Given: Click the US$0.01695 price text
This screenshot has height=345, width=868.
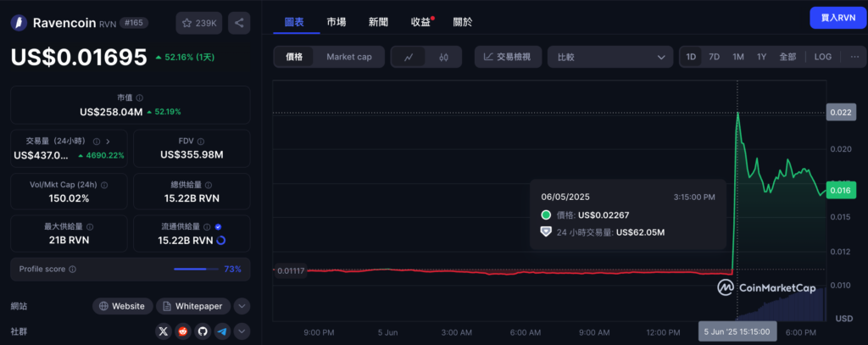Looking at the screenshot, I should point(79,57).
